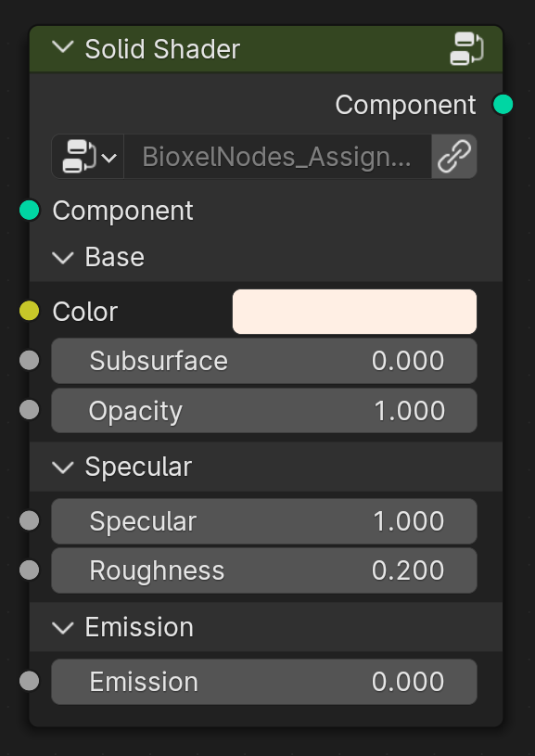Collapse the Base panel

point(63,257)
